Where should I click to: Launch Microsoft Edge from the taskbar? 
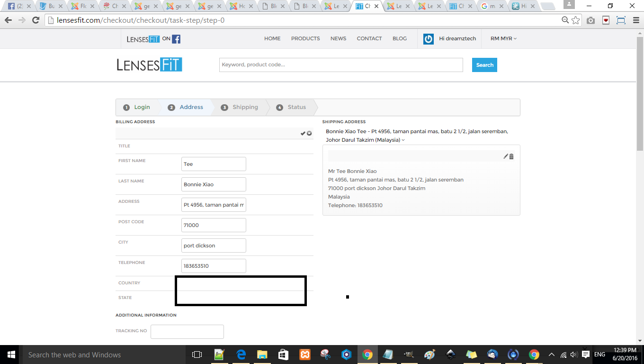click(241, 355)
